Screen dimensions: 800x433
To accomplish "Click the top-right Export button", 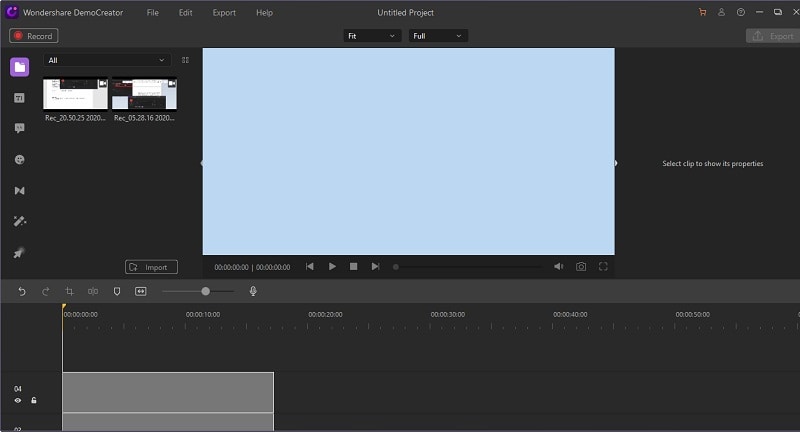I will (x=773, y=36).
